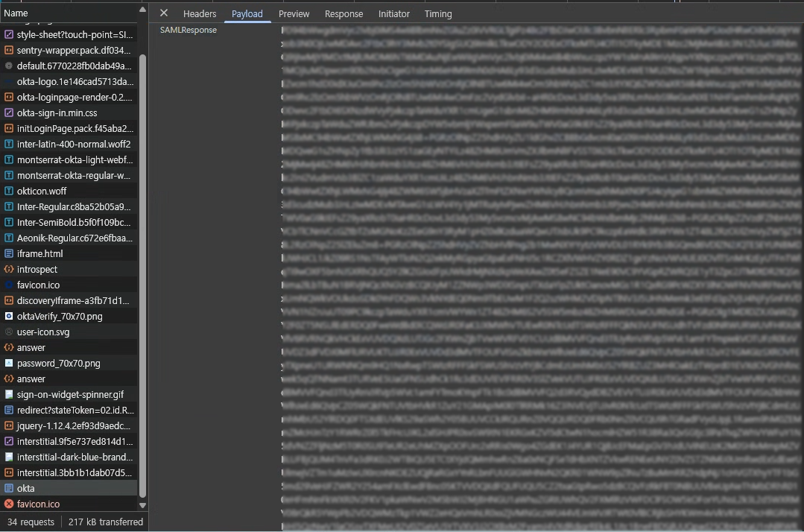Screen dimensions: 804x532
Task: Click the image icon for oktaVerify_70x70.png
Action: click(9, 316)
